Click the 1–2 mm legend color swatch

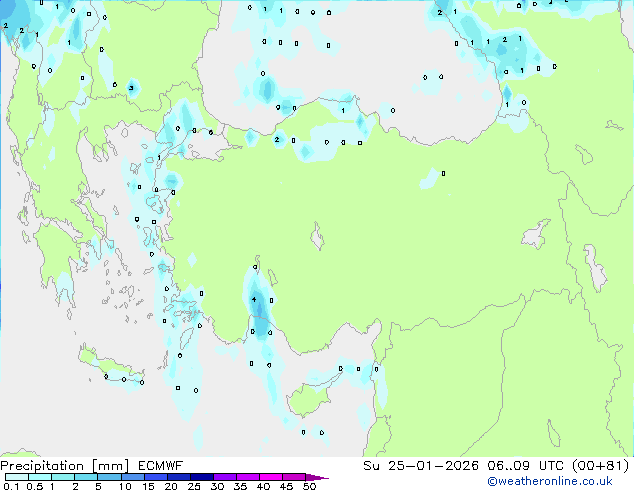click(63, 477)
